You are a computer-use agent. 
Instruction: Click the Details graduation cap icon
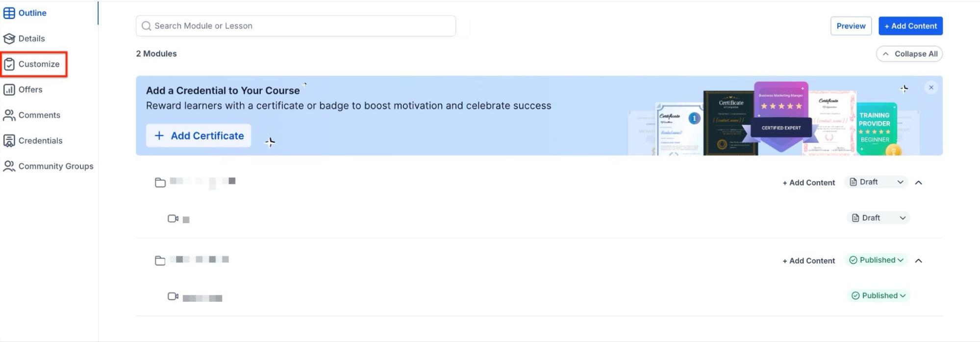[9, 39]
